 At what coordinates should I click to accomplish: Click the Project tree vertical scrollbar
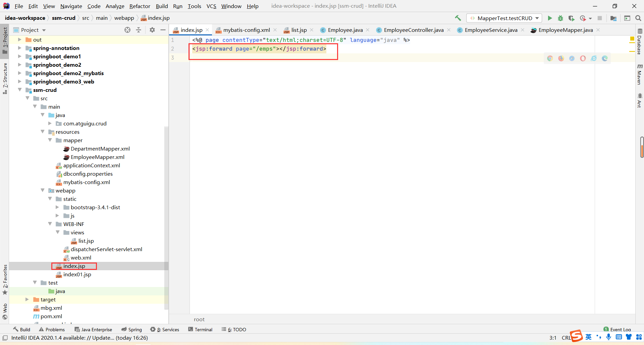(x=166, y=218)
